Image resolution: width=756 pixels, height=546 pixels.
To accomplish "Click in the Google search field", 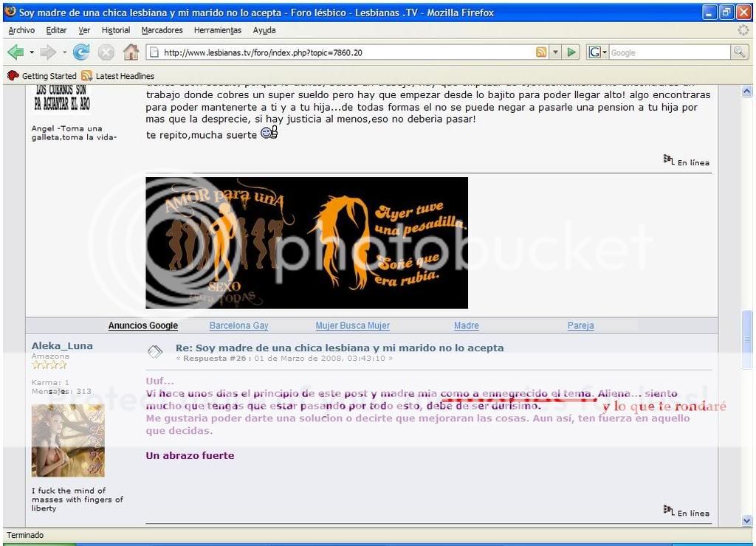I will tap(668, 52).
